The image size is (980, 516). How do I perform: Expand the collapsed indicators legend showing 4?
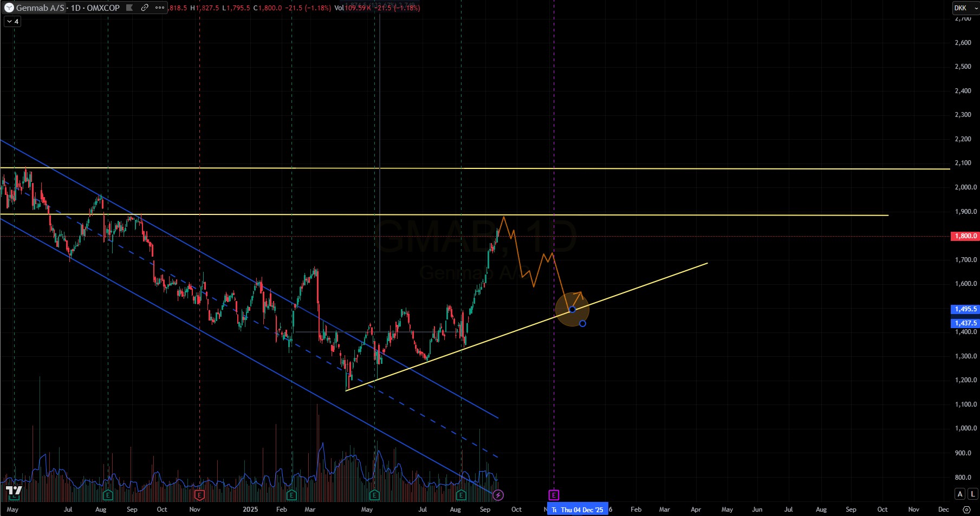click(12, 22)
